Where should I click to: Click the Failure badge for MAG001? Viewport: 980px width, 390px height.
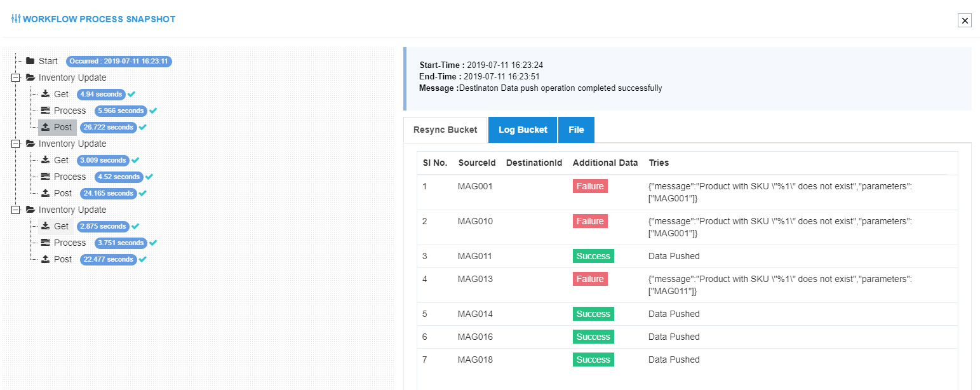[x=590, y=186]
